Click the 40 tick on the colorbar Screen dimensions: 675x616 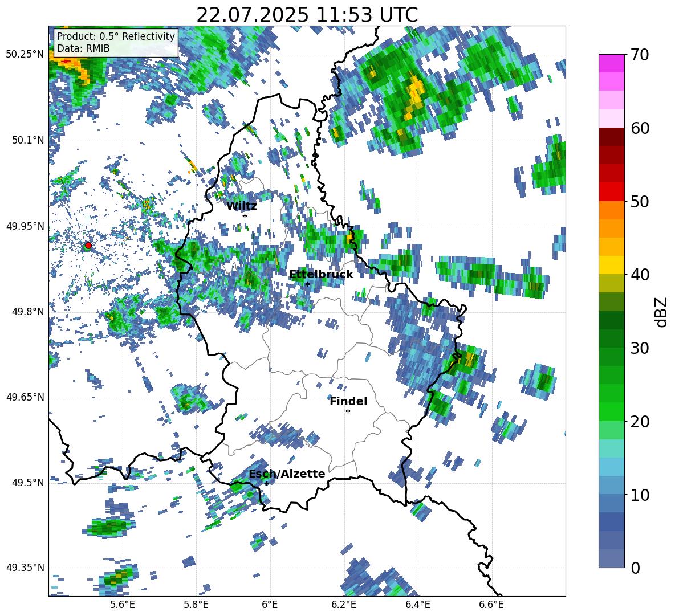tap(639, 275)
